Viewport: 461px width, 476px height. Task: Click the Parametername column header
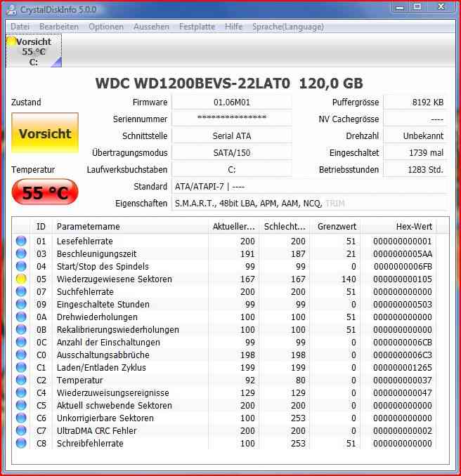(130, 227)
